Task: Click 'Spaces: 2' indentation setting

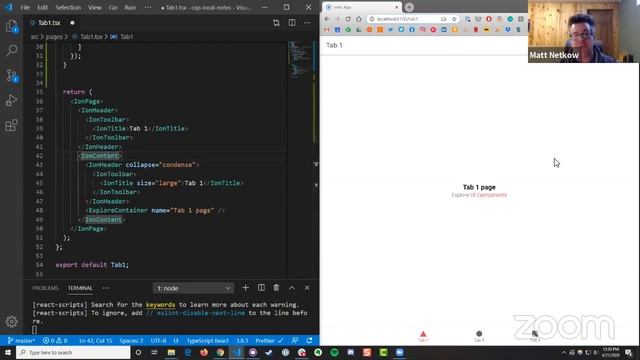Action: click(131, 340)
